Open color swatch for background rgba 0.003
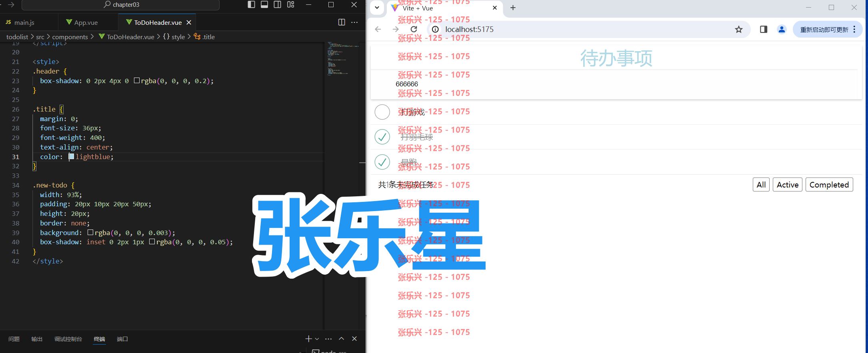This screenshot has height=353, width=868. point(90,233)
